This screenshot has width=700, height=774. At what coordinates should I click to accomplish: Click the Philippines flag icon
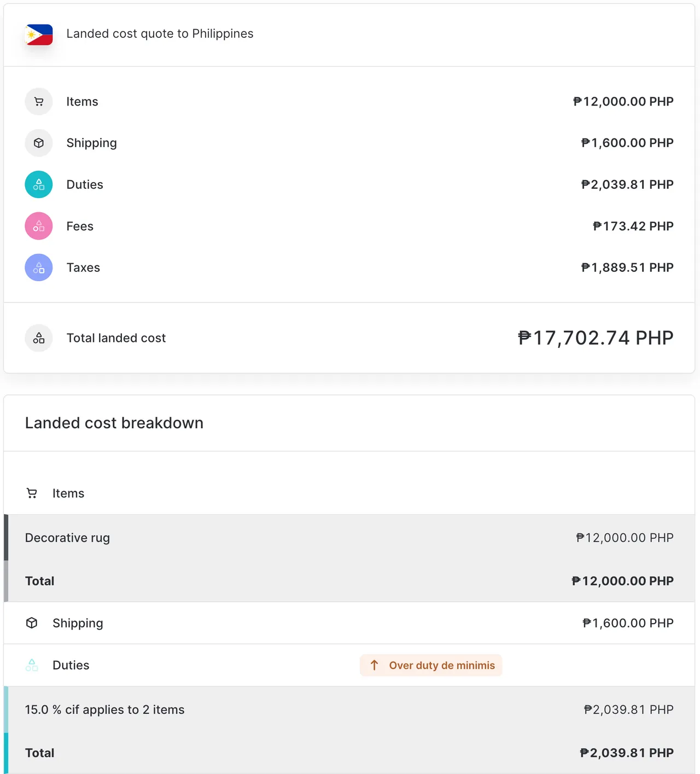[39, 34]
